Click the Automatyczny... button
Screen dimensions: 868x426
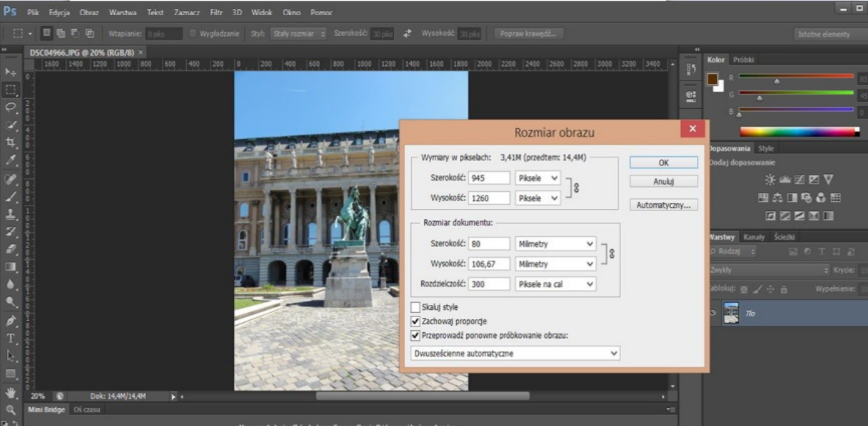[x=663, y=205]
